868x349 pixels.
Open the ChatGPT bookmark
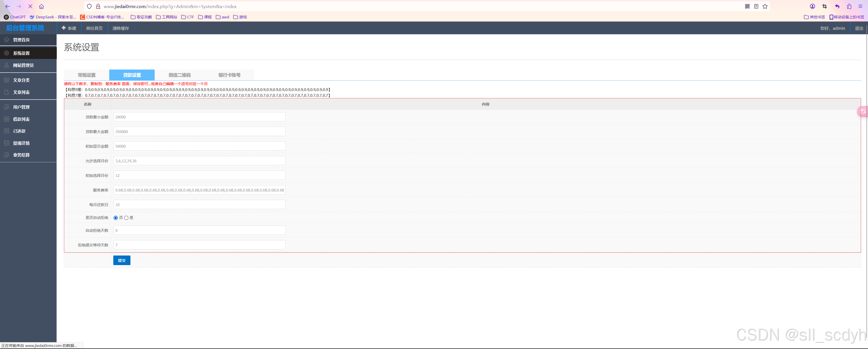(x=15, y=17)
